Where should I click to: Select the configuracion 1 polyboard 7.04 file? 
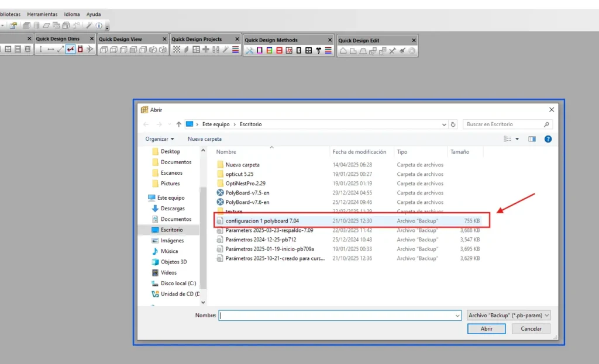coord(261,221)
